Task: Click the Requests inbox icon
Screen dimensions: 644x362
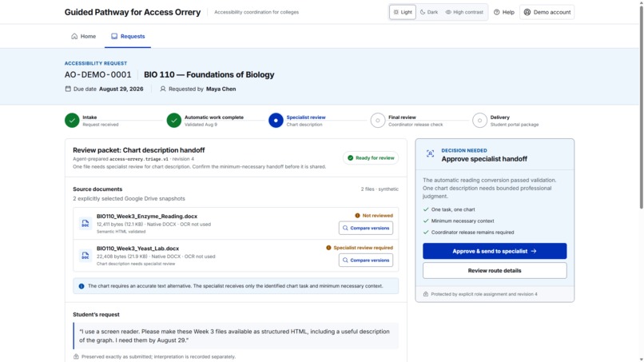Action: tap(114, 36)
